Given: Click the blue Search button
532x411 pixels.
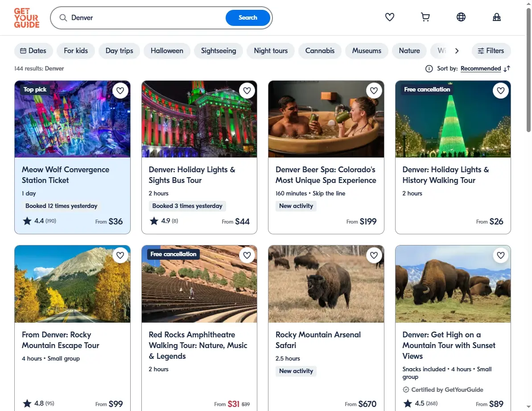Looking at the screenshot, I should click(247, 18).
